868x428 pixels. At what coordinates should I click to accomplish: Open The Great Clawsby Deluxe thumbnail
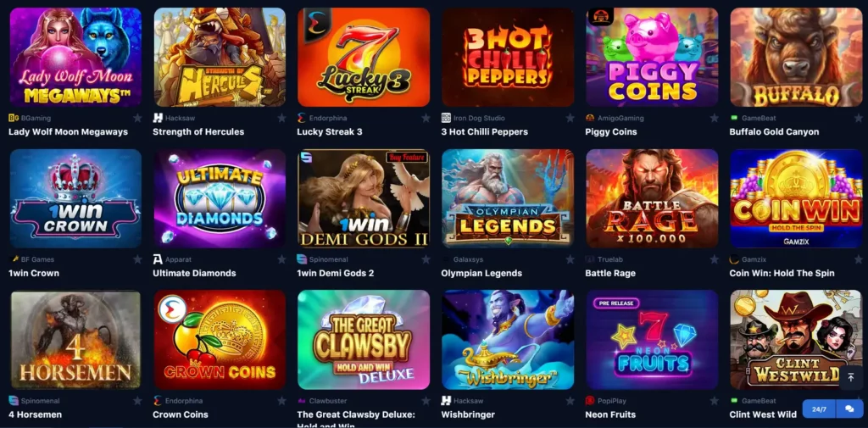(364, 340)
